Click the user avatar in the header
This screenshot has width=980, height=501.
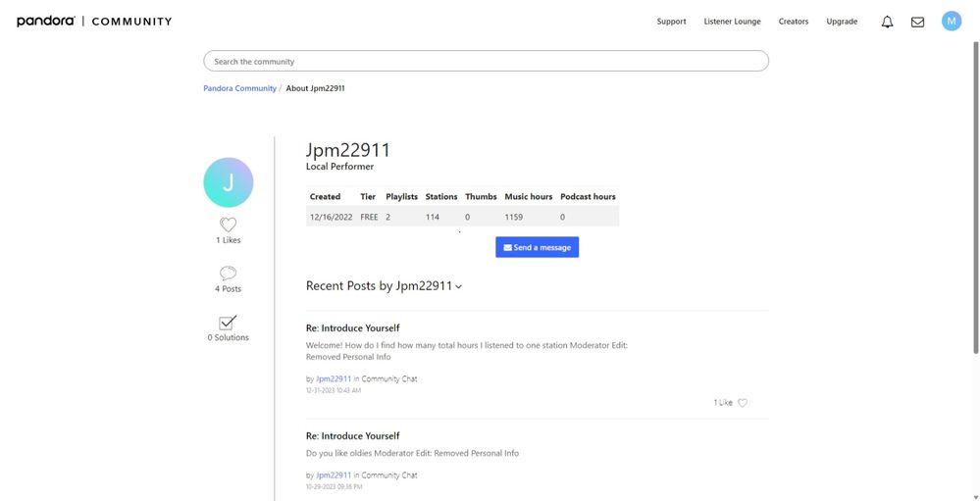[x=951, y=21]
